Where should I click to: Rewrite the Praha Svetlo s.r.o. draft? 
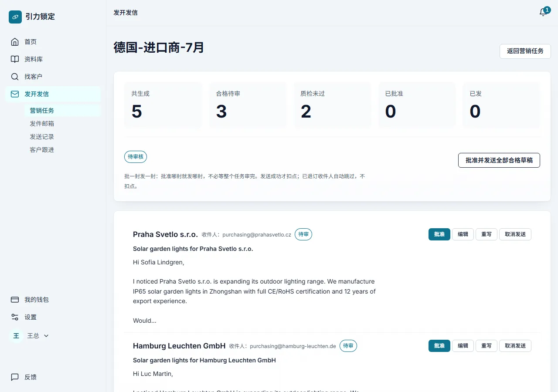point(487,234)
